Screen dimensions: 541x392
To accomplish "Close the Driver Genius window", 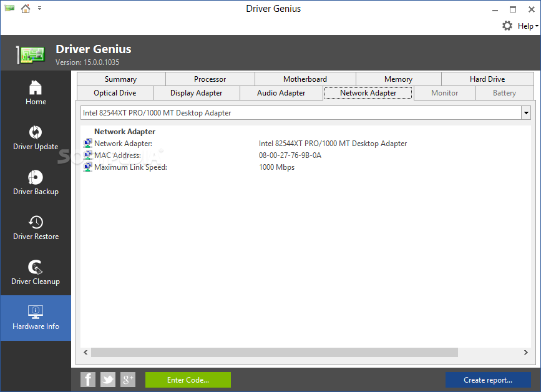I will pos(532,9).
